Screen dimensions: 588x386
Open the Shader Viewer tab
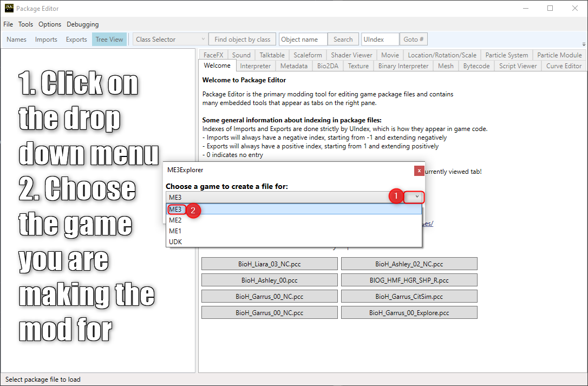click(x=351, y=55)
